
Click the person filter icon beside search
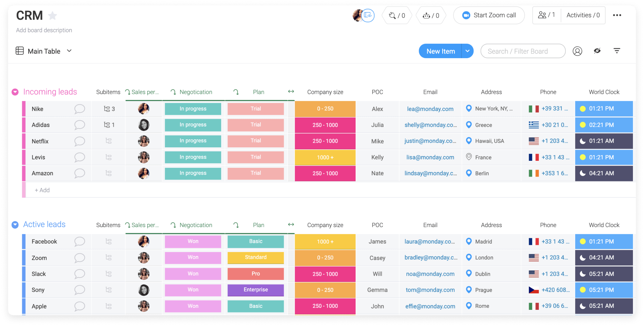click(577, 51)
